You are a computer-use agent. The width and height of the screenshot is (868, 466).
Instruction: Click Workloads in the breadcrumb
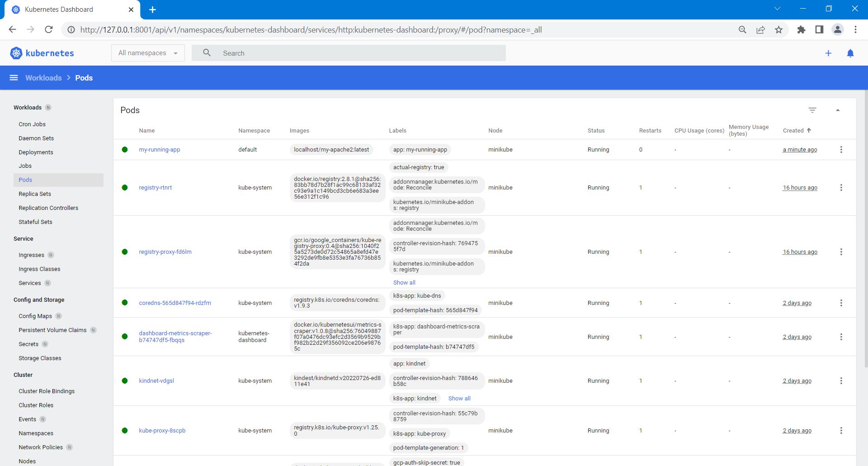[x=43, y=78]
